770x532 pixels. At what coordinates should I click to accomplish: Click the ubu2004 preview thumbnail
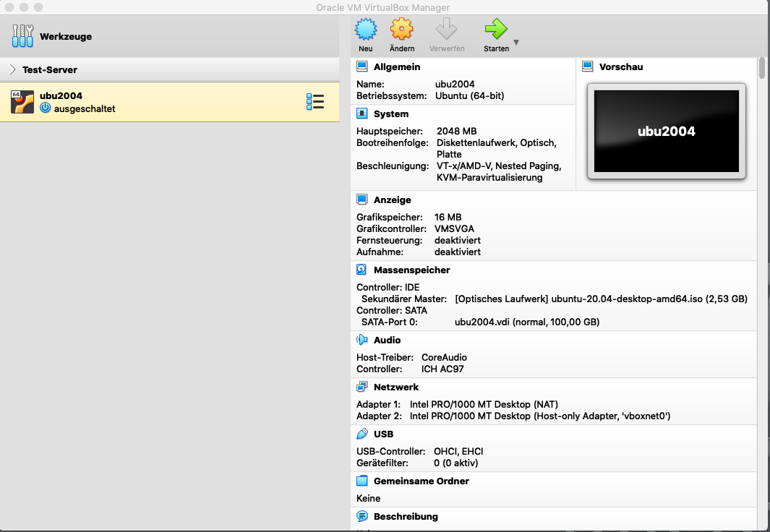coord(666,131)
